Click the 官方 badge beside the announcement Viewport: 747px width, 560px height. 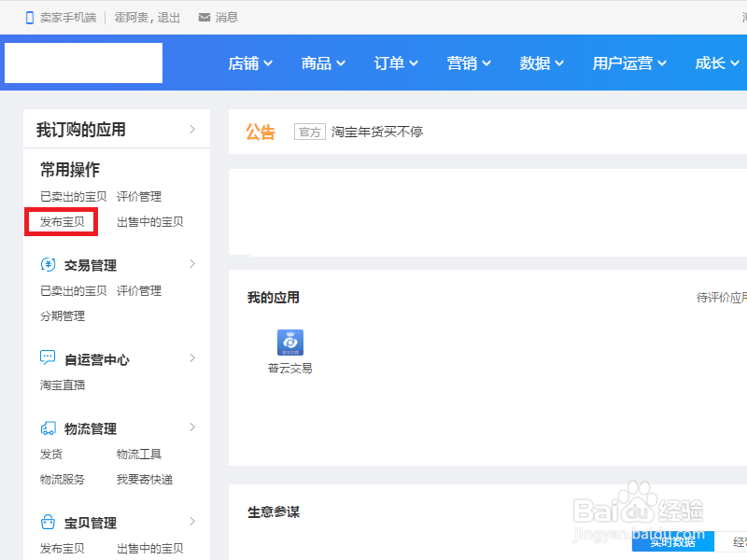[x=309, y=132]
